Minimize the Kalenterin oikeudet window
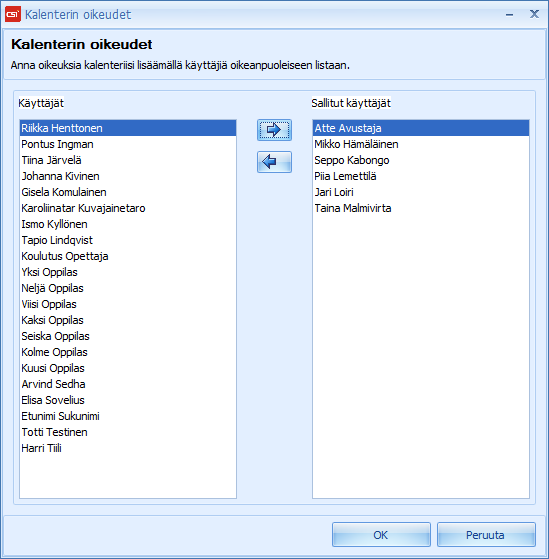This screenshot has width=549, height=559. click(509, 15)
